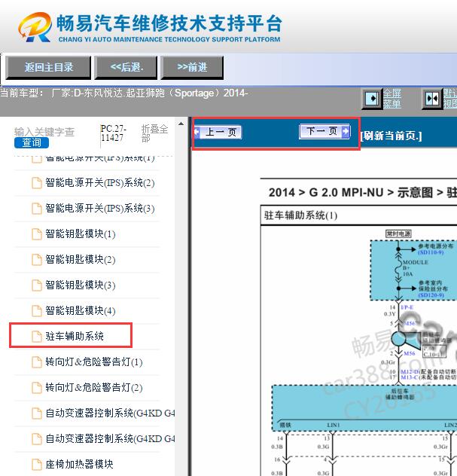Screen dimensions: 457x476
Task: Click the full-screen menu arrow icon
Action: pos(372,99)
